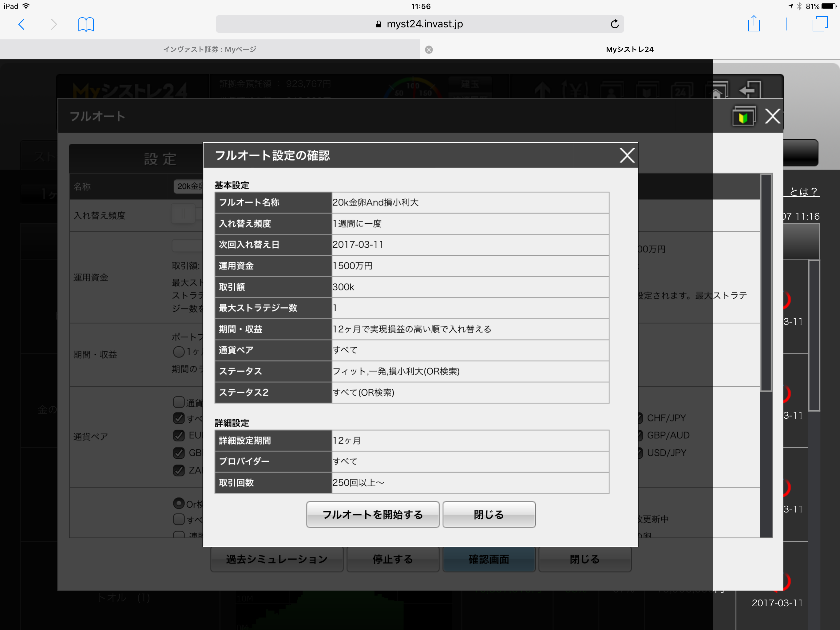Image resolution: width=840 pixels, height=630 pixels.
Task: Close the フルオート設定の確認 dialog with X
Action: [x=627, y=155]
